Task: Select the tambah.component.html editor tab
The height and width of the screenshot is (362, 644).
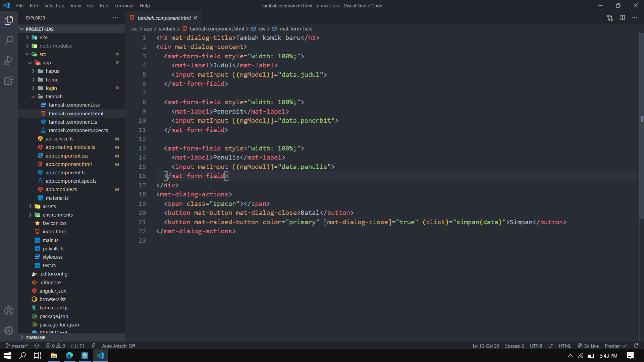Action: point(164,18)
